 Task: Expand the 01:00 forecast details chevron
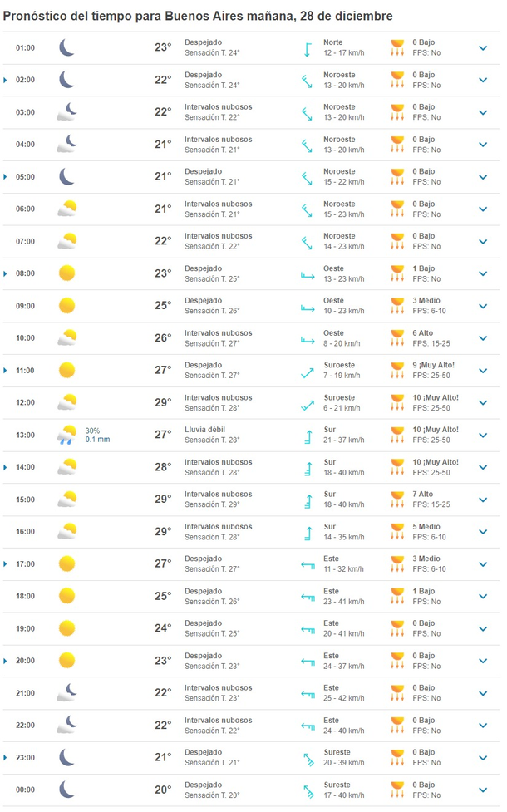click(x=483, y=47)
